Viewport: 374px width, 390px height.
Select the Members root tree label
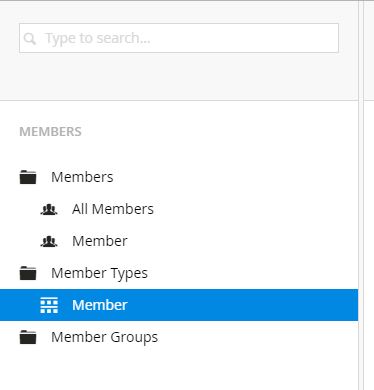pyautogui.click(x=82, y=177)
